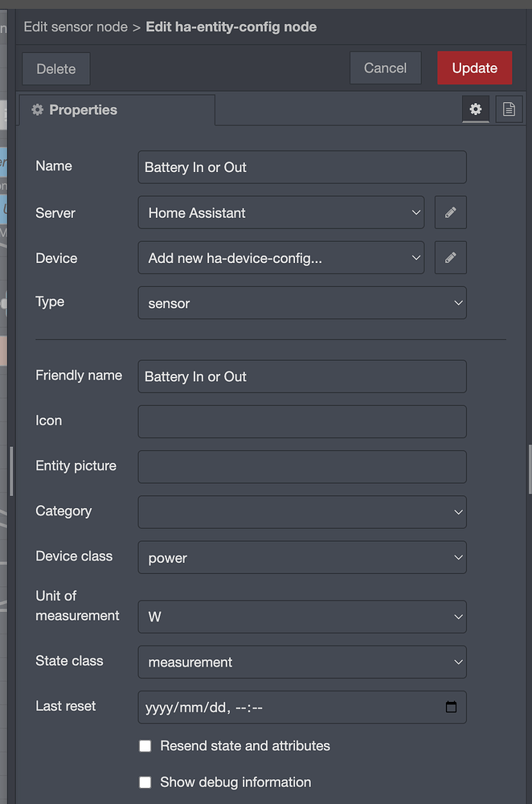Click the pencil icon beside Device dropdown
Screen dimensions: 532x804
point(451,257)
